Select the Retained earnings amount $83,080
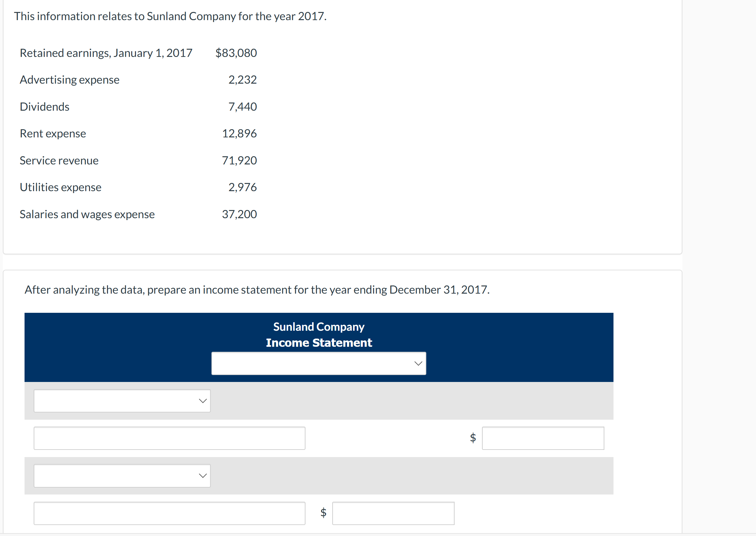Viewport: 756px width, 536px height. (x=236, y=53)
